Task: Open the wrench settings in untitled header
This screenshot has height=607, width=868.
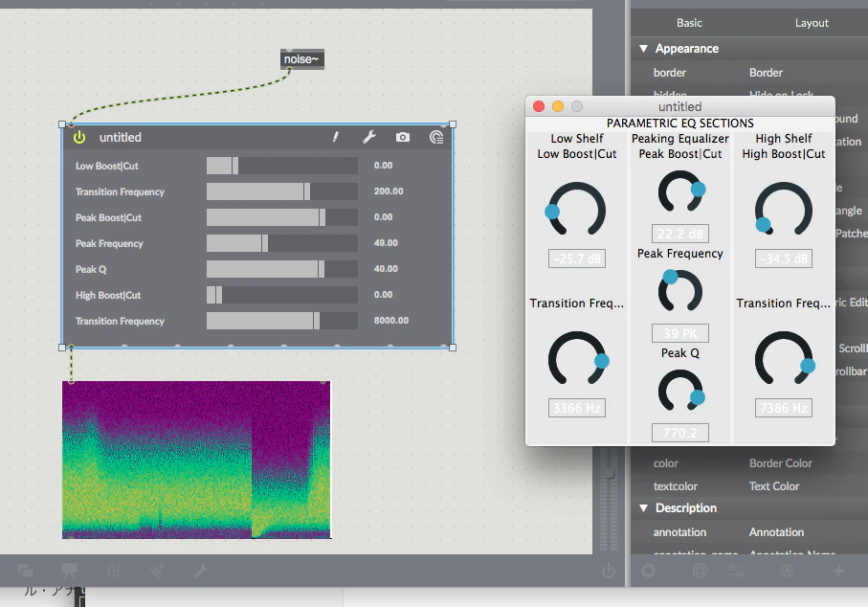Action: 369,137
